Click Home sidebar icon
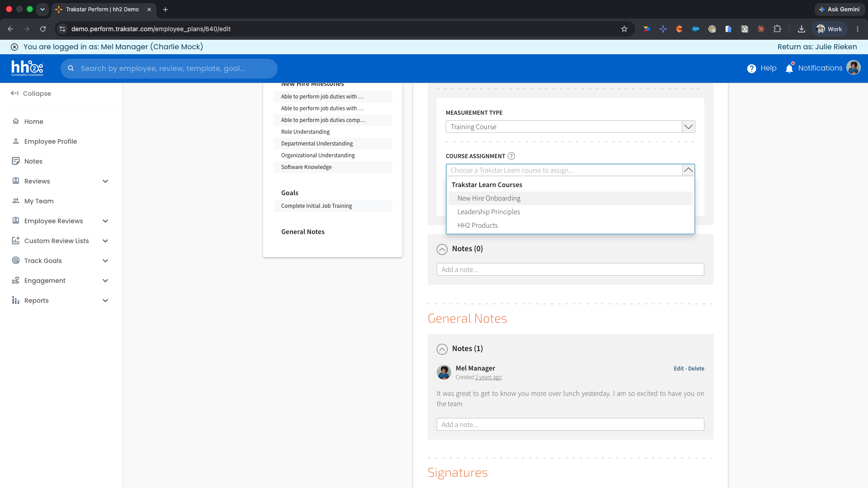The image size is (868, 488). click(x=16, y=121)
